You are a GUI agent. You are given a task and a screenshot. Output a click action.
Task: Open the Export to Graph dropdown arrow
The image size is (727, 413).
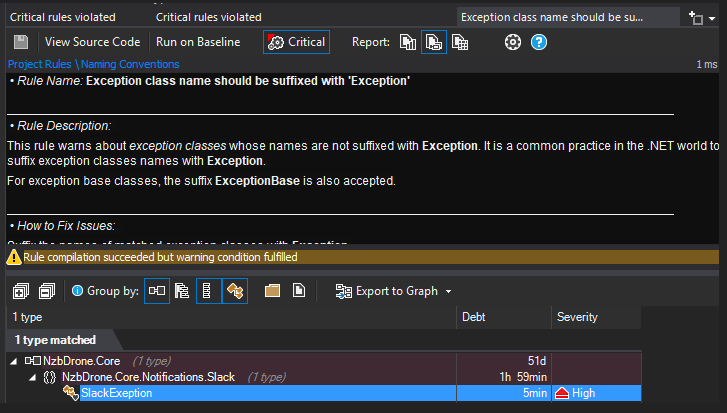[448, 292]
